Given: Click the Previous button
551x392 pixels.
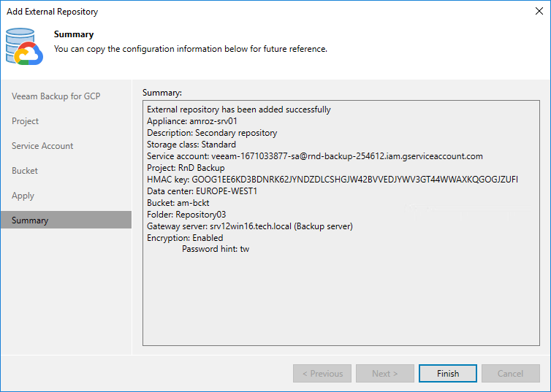Looking at the screenshot, I should 322,374.
